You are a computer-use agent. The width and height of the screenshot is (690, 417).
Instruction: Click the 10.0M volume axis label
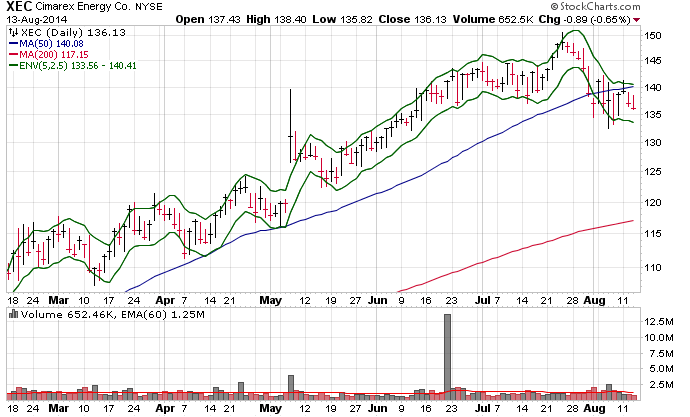[659, 337]
